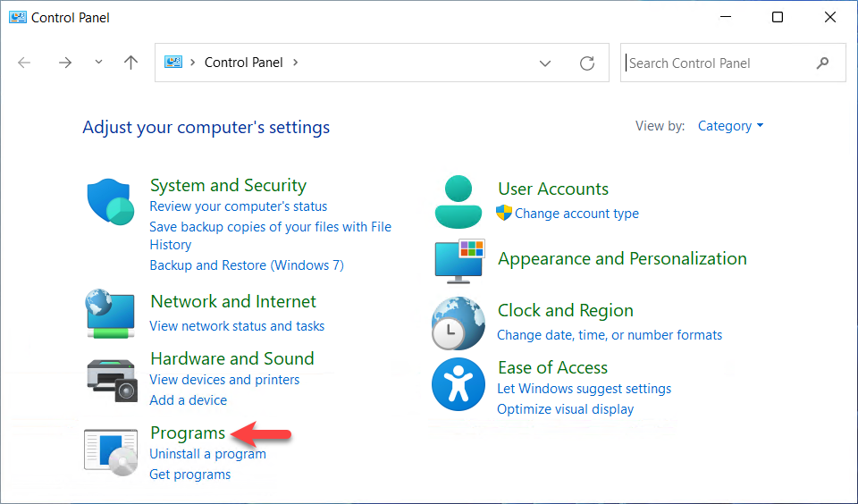Go up one folder level
This screenshot has width=858, height=504.
pyautogui.click(x=131, y=63)
